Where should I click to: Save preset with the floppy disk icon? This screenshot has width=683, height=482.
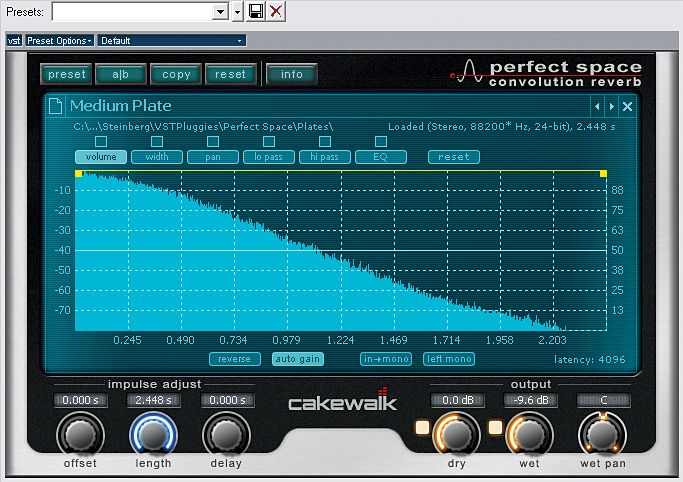(x=256, y=11)
